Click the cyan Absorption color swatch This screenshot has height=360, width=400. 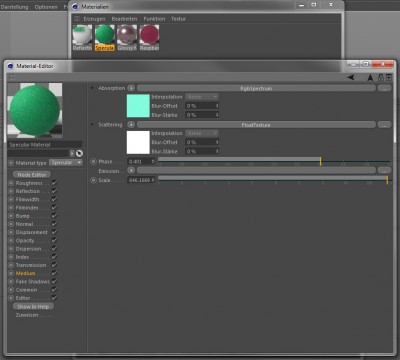pyautogui.click(x=138, y=106)
